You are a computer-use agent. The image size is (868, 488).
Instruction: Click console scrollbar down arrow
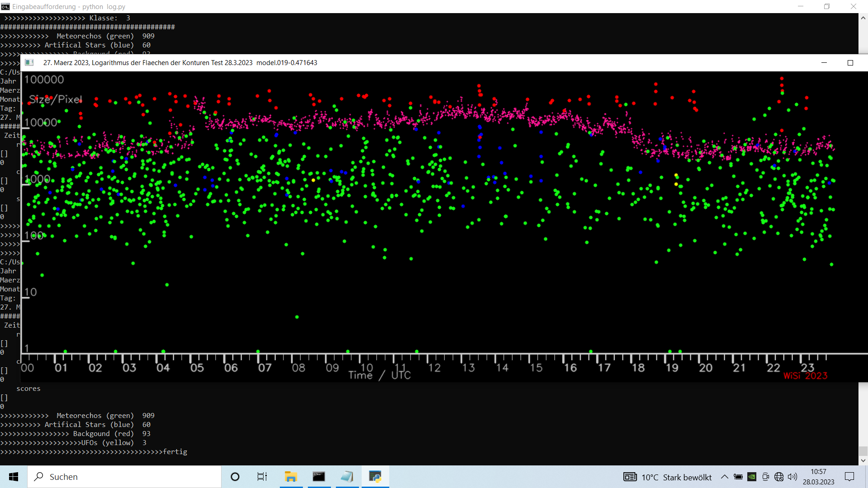pyautogui.click(x=863, y=460)
